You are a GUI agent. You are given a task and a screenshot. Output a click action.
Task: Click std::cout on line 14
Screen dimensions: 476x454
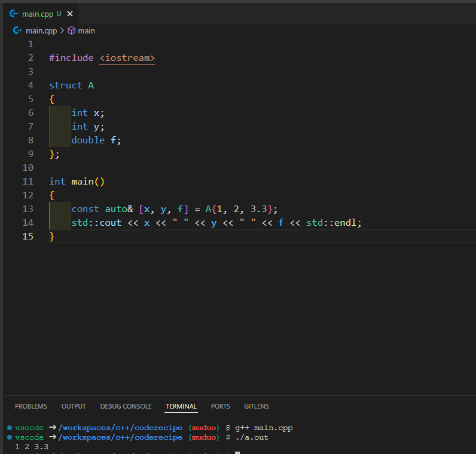point(96,223)
